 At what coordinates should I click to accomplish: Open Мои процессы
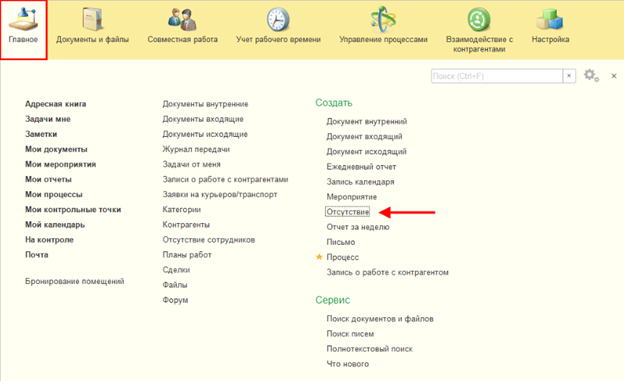tap(54, 195)
